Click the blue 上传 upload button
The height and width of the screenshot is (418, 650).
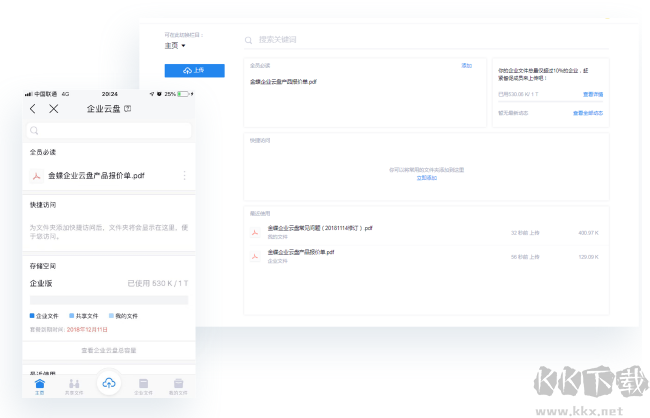(x=194, y=70)
